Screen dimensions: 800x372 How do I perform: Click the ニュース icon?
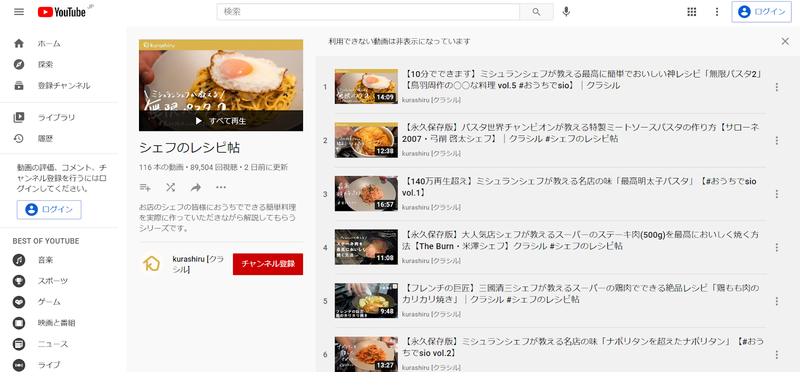pyautogui.click(x=19, y=344)
